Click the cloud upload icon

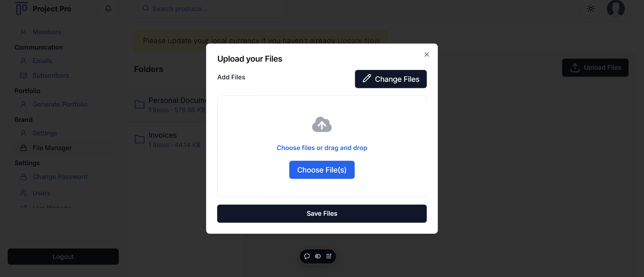322,125
